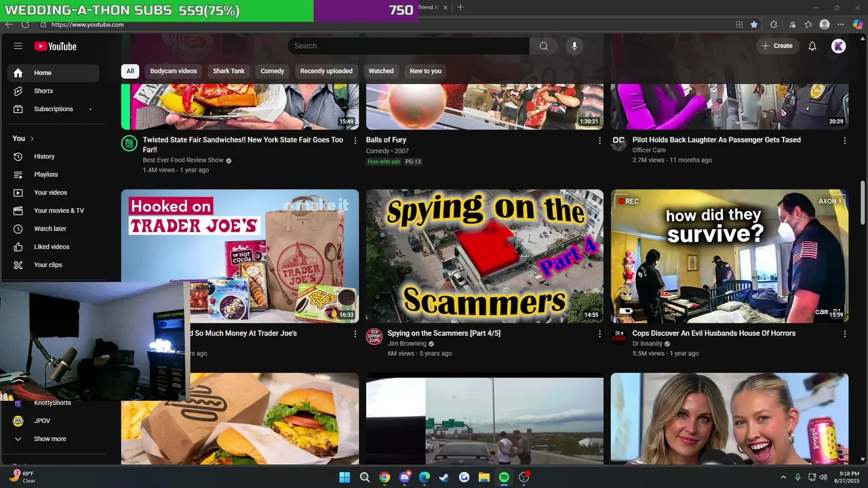Play 'how did they survive?' thumbnail
The width and height of the screenshot is (868, 488).
coord(730,256)
